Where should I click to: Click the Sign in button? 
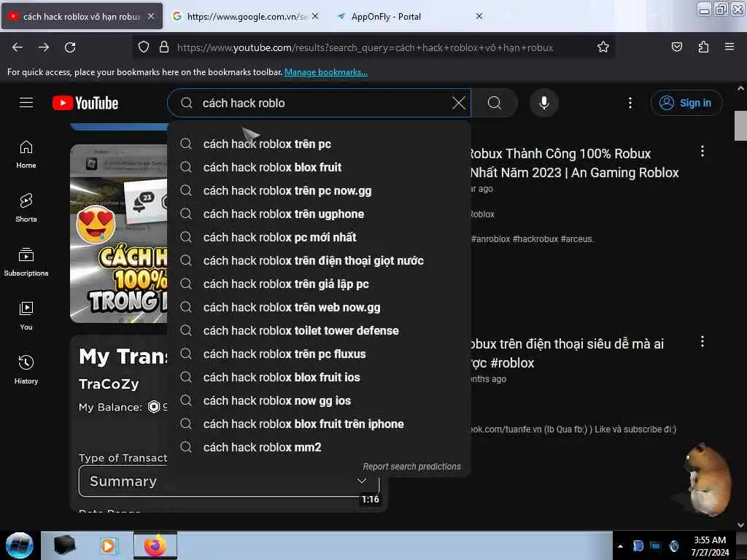tap(686, 103)
